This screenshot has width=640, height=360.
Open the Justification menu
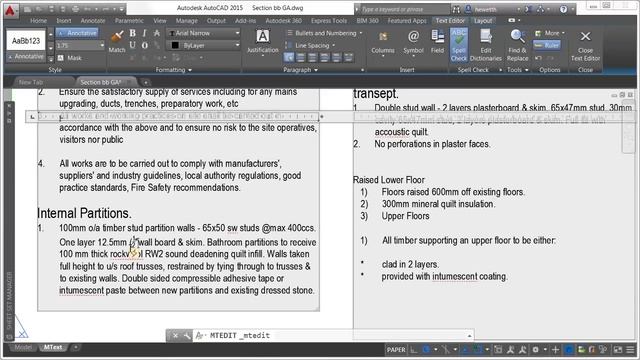(x=262, y=42)
